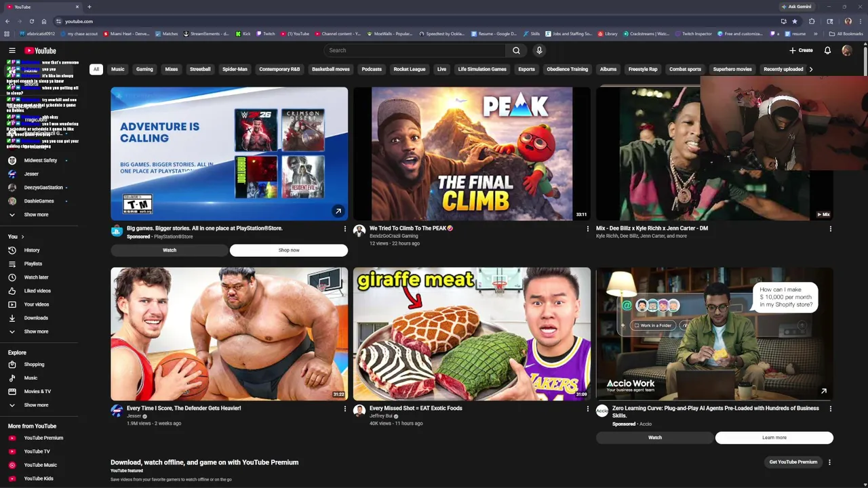Image resolution: width=868 pixels, height=488 pixels.
Task: Open options for Defender Gets Heavier video
Action: pyautogui.click(x=344, y=409)
